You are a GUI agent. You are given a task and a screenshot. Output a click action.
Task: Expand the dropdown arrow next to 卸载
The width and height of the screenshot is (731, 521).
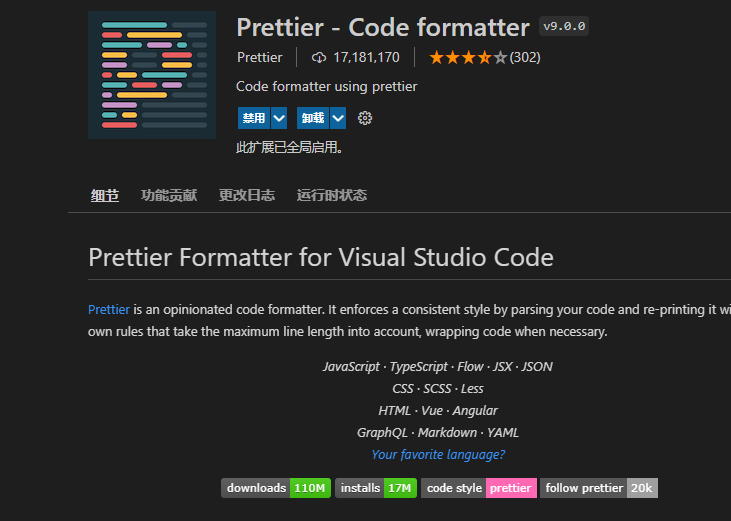[x=338, y=118]
